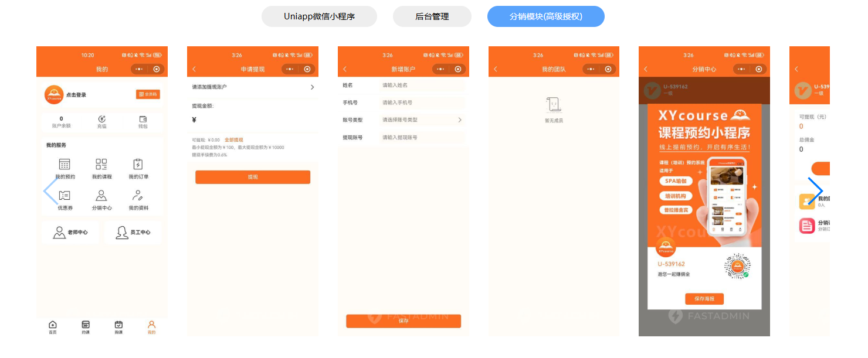Select the 分销模块(高级授权) tab

546,16
